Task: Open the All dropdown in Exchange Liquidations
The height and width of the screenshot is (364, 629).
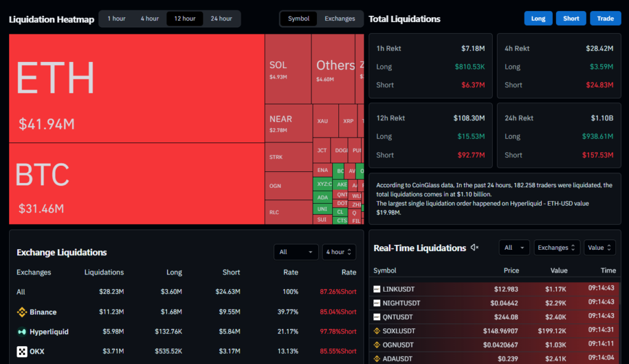Action: 295,252
